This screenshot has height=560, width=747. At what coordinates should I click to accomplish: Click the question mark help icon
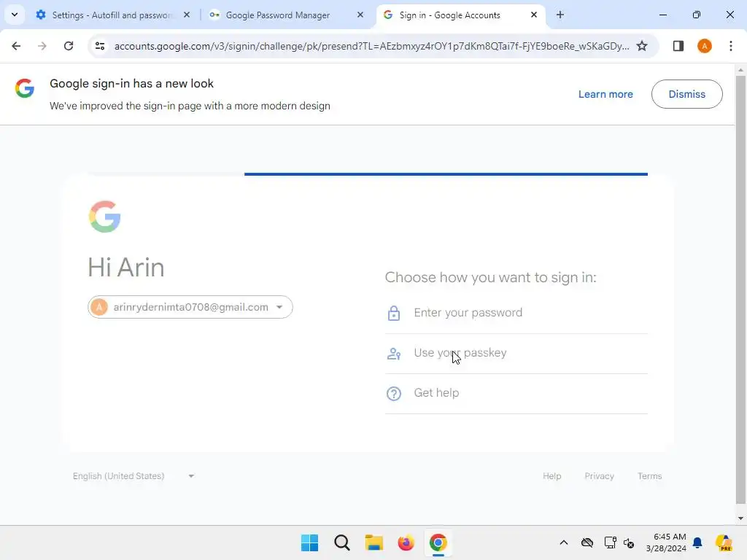pos(393,393)
